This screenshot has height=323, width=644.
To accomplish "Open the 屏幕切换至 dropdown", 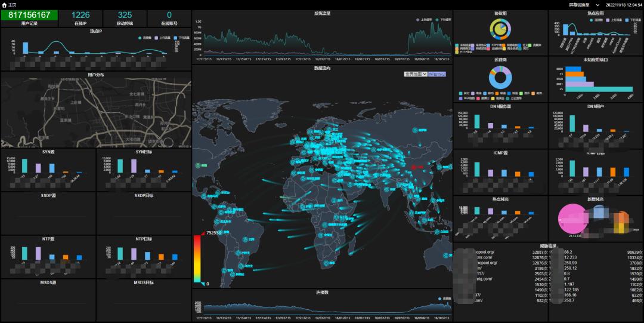I will click(584, 5).
